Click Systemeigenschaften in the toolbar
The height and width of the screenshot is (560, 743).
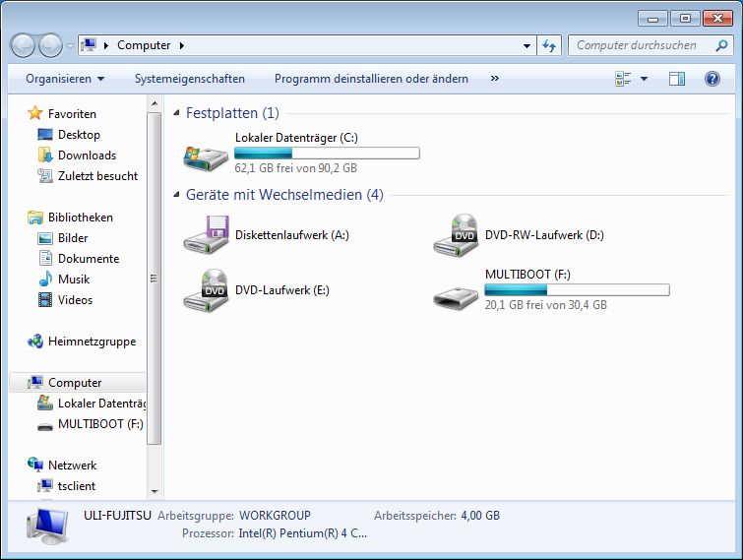(190, 79)
